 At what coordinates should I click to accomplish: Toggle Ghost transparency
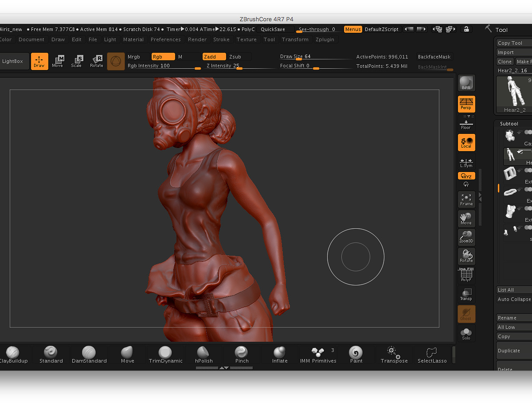[x=466, y=314]
